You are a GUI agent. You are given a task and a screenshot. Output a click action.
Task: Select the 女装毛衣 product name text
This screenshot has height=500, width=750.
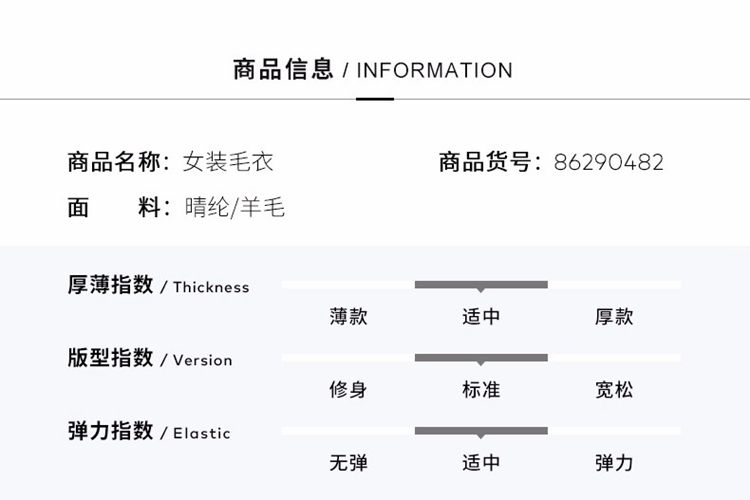[x=228, y=162]
